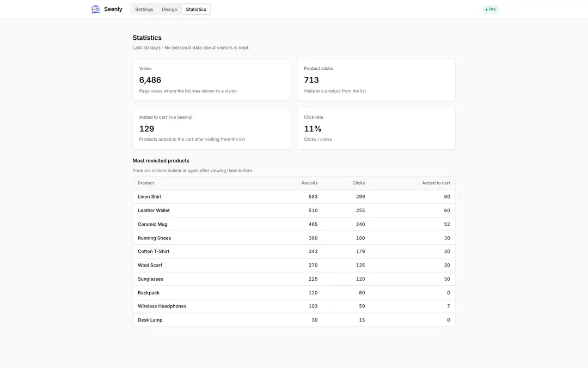Select the Running Shoes product name
This screenshot has width=588, height=368.
click(154, 238)
